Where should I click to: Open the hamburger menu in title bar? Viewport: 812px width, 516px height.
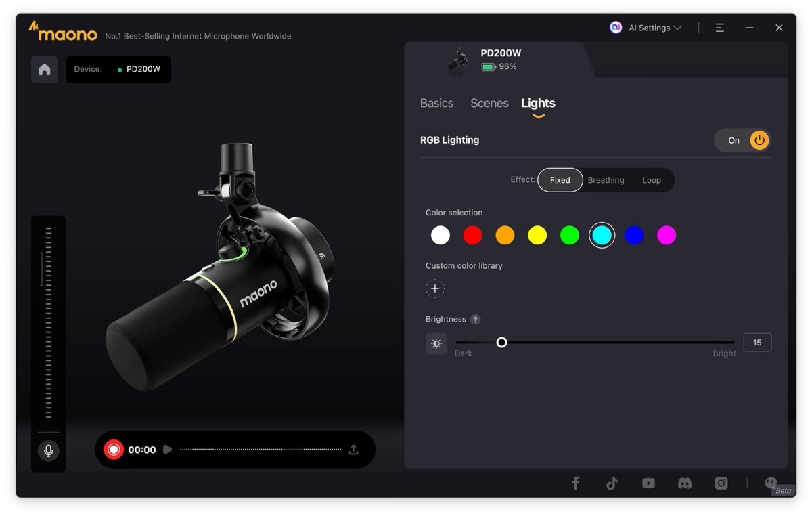719,28
